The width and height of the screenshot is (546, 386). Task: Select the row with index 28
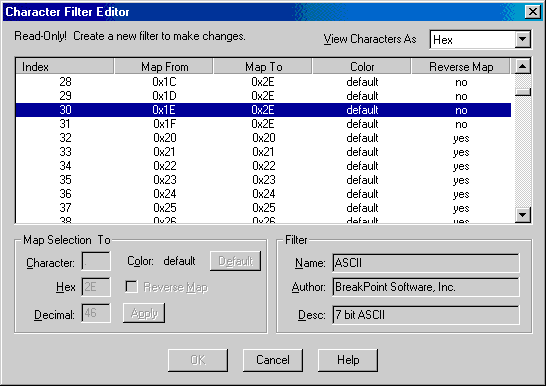263,82
